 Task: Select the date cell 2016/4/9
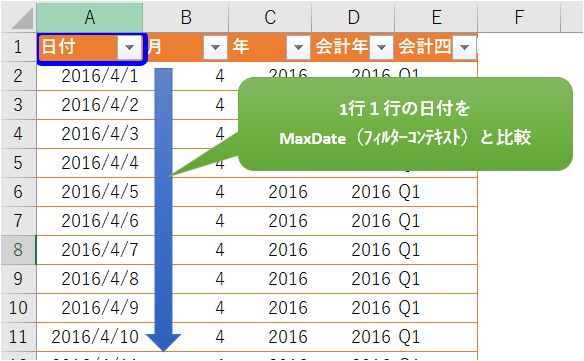(90, 308)
